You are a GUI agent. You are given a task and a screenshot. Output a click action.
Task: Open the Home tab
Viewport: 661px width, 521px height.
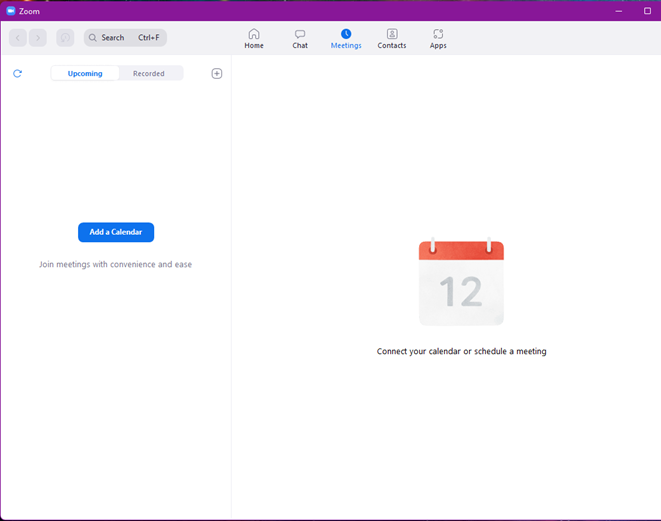point(254,39)
